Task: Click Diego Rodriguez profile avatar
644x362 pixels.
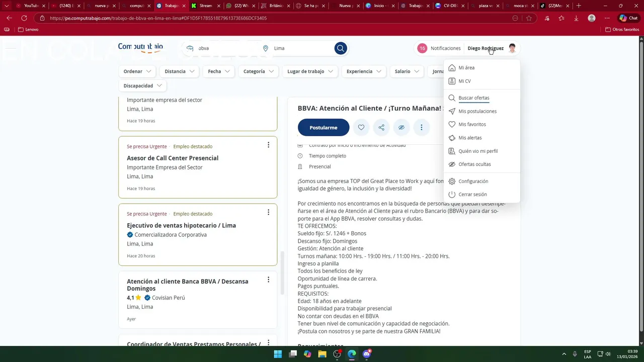Action: (512, 48)
